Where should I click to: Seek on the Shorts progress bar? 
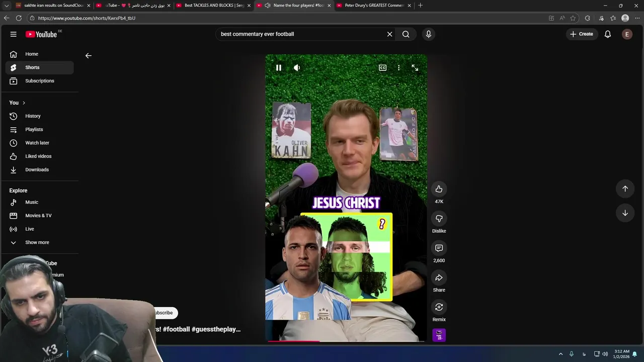(x=346, y=341)
